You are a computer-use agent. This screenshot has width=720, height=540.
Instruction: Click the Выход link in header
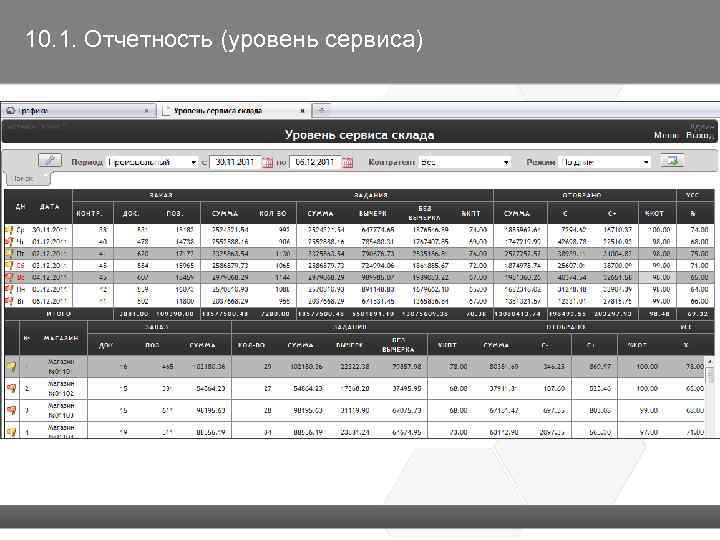click(x=699, y=135)
